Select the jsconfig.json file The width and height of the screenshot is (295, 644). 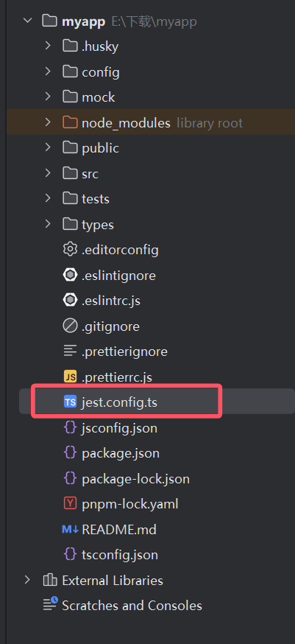(119, 428)
